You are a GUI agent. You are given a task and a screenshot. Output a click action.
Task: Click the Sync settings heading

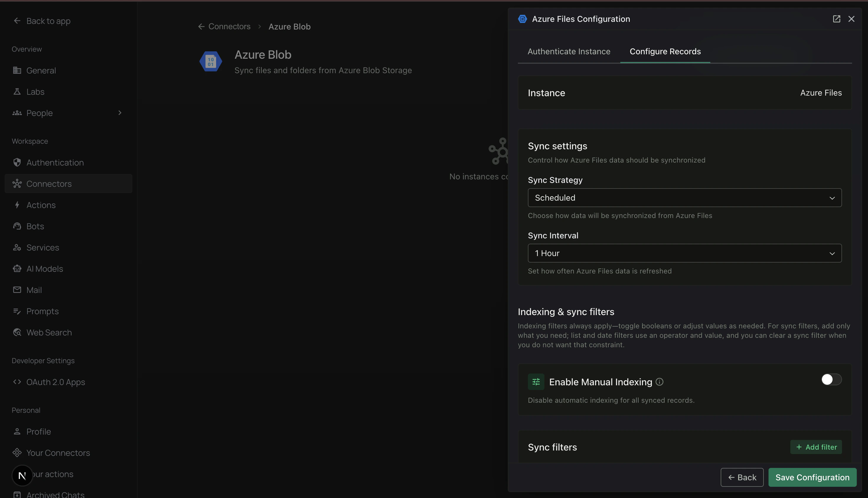(557, 146)
